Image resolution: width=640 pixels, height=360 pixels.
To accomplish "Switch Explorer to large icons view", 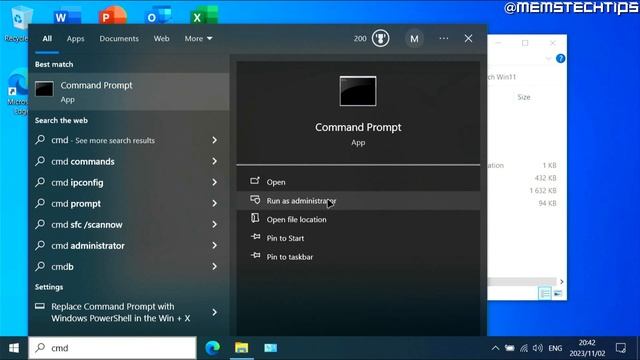I will tap(558, 293).
